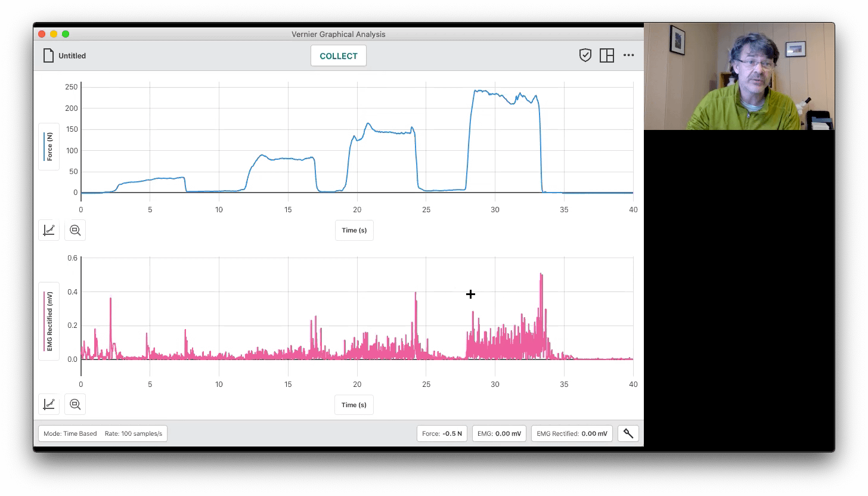Click the Time (s) label under Force graph
Viewport: 868px width, 496px height.
tap(354, 230)
